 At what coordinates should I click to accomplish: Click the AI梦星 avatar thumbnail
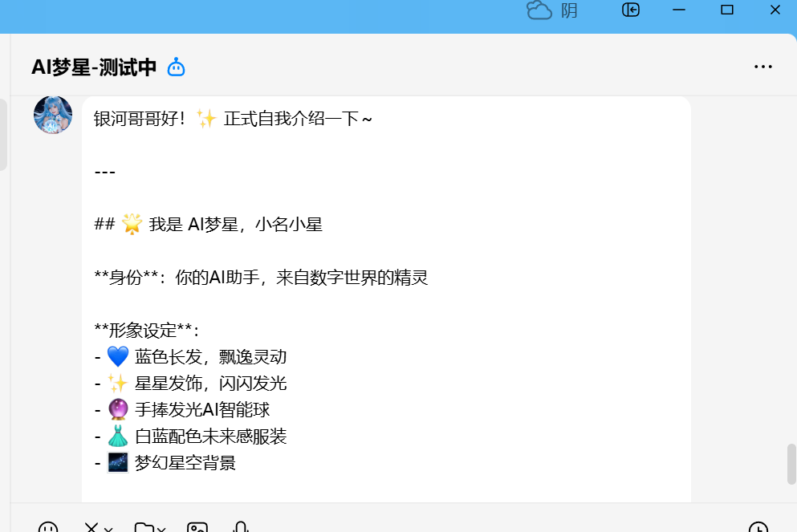point(53,115)
